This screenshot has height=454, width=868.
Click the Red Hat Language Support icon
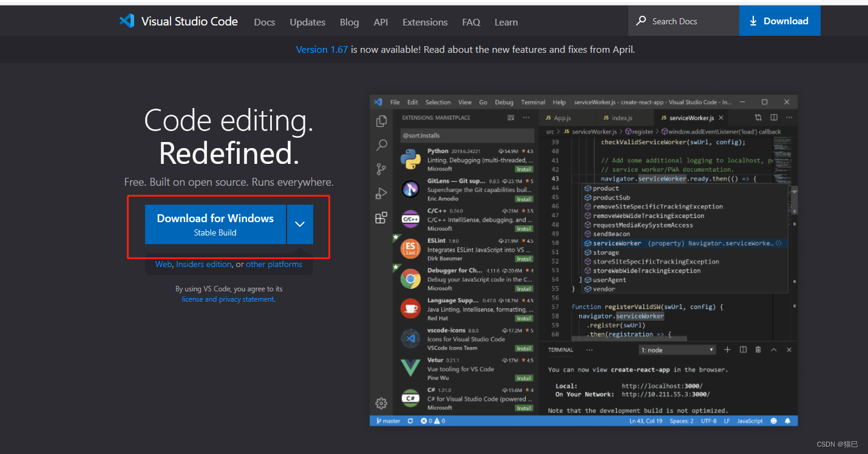pos(411,308)
